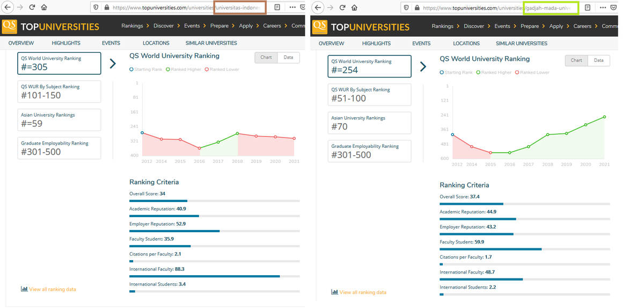Click forward arrow in left browser window
This screenshot has height=308, width=644.
pyautogui.click(x=20, y=8)
